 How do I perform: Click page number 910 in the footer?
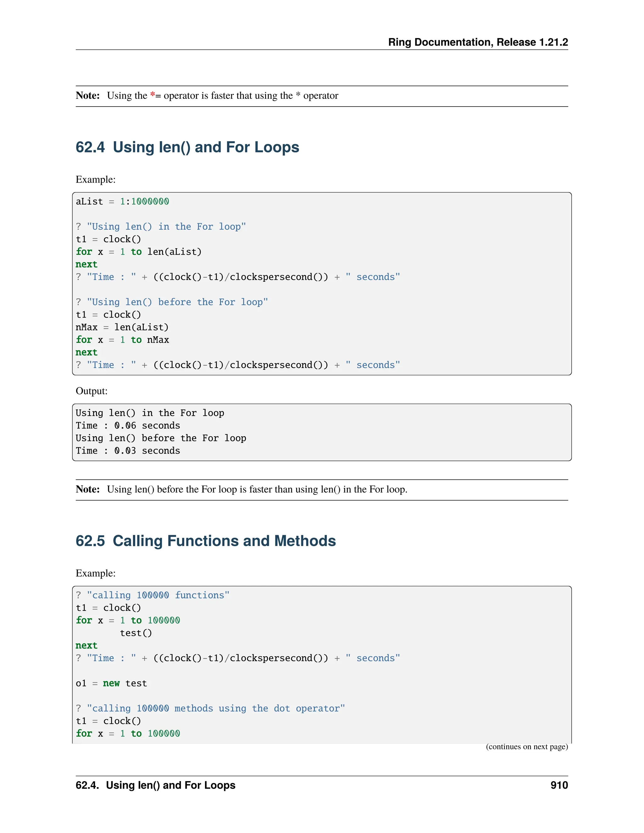(559, 785)
